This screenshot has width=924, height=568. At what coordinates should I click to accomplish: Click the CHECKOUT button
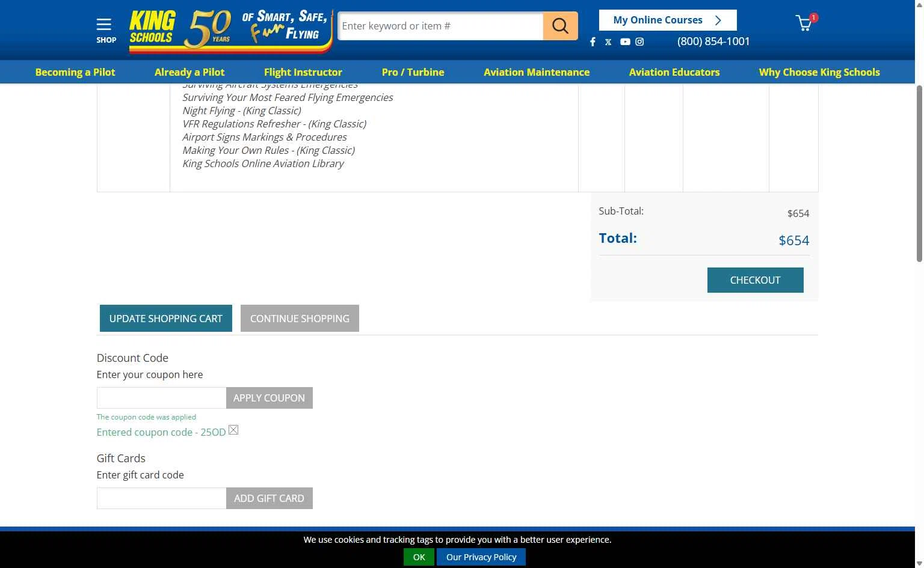click(x=755, y=280)
